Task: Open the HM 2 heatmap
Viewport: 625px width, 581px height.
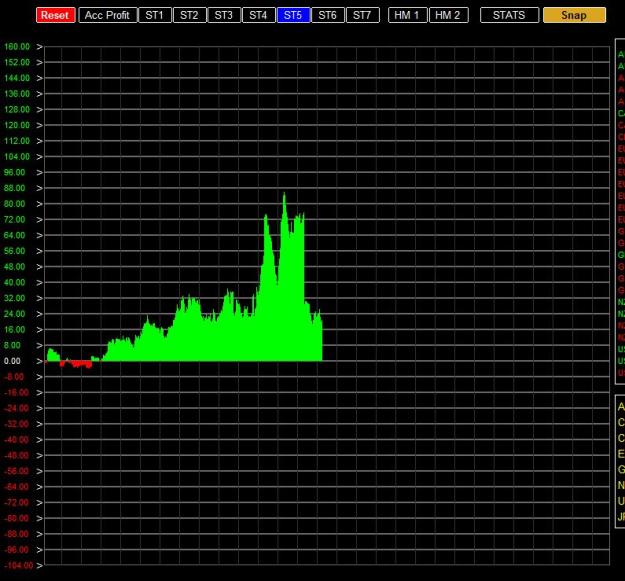Action: click(448, 16)
